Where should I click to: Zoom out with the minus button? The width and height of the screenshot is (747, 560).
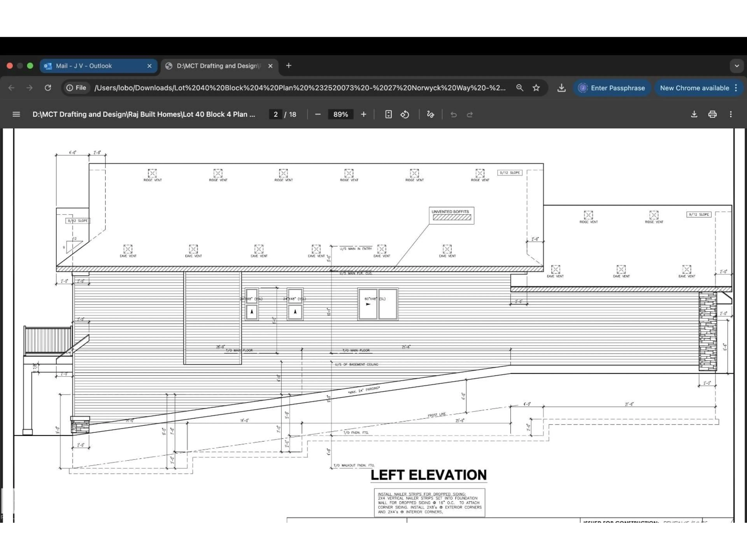coord(318,114)
